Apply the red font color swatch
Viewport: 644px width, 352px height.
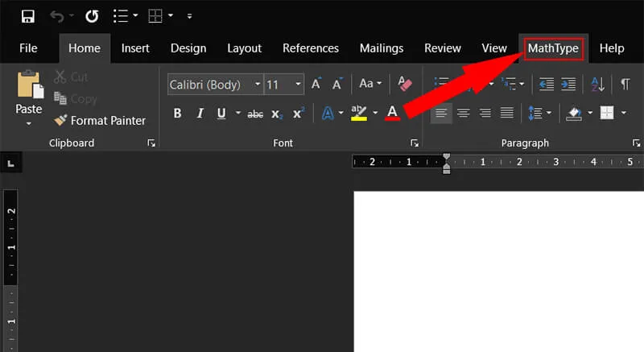pos(392,113)
